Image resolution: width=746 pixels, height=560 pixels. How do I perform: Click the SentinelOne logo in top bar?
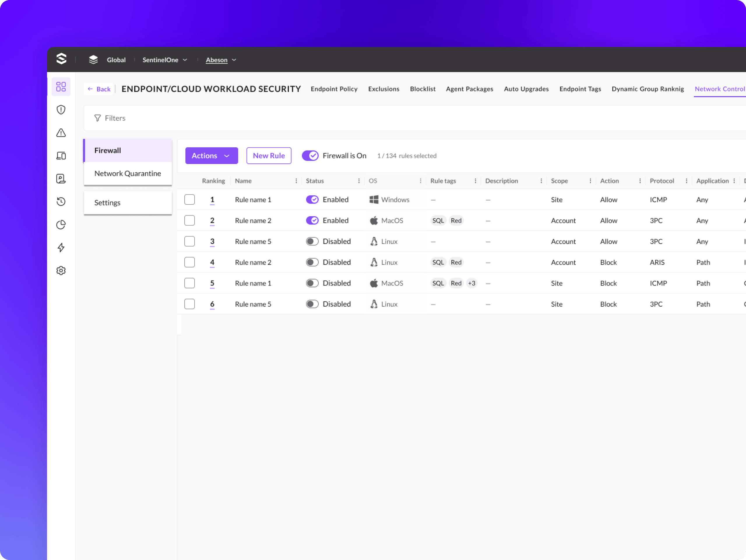click(x=61, y=59)
